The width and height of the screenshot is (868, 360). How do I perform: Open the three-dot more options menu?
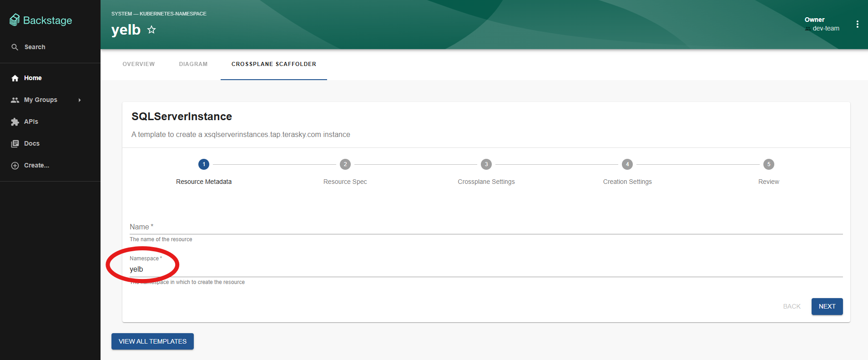coord(857,24)
